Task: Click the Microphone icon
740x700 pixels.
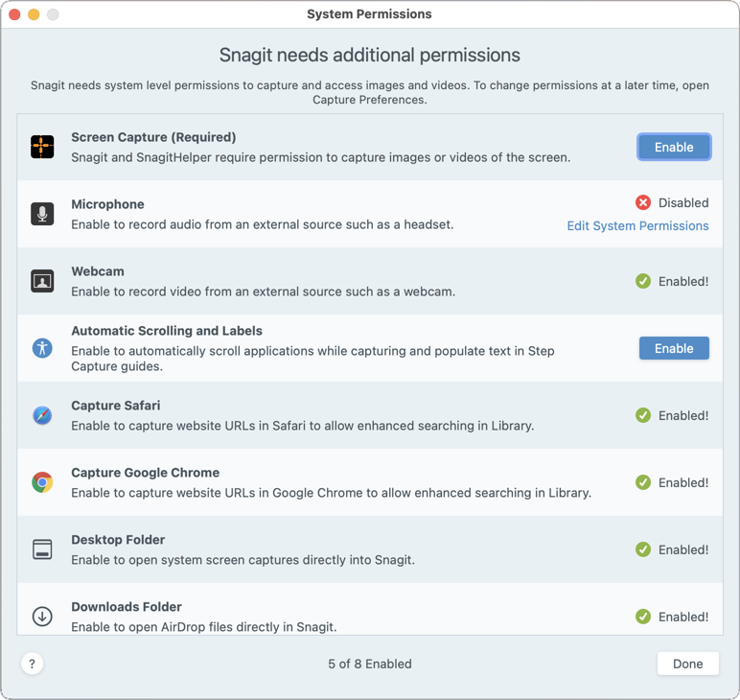Action: (x=42, y=214)
